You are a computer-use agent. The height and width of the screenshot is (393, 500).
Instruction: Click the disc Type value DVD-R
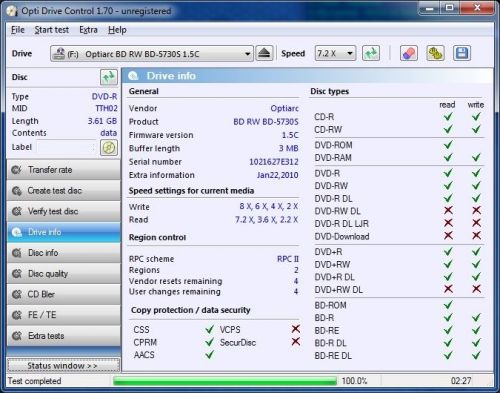104,97
